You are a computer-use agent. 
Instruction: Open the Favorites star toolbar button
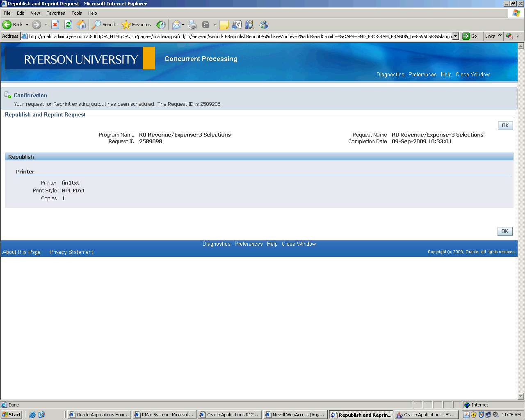click(x=137, y=25)
